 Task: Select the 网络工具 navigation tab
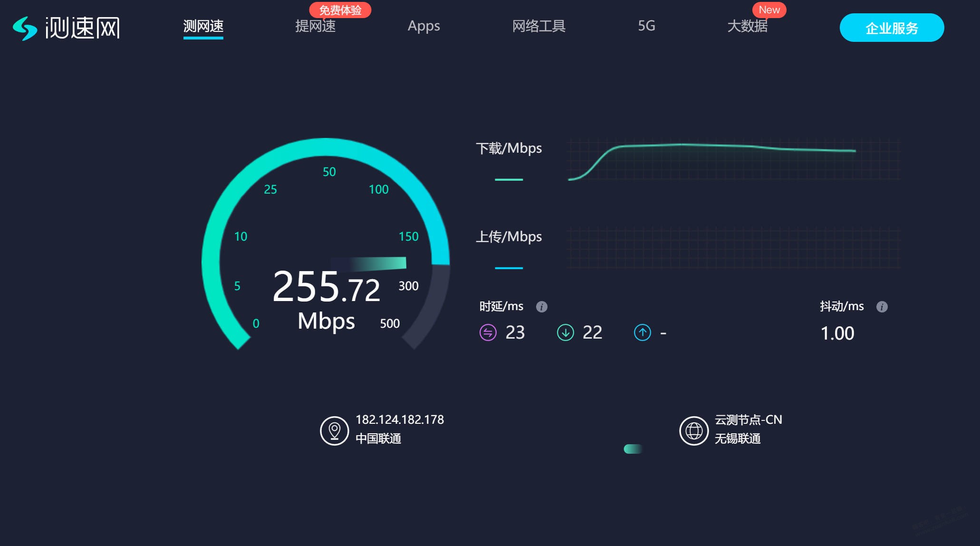click(538, 25)
